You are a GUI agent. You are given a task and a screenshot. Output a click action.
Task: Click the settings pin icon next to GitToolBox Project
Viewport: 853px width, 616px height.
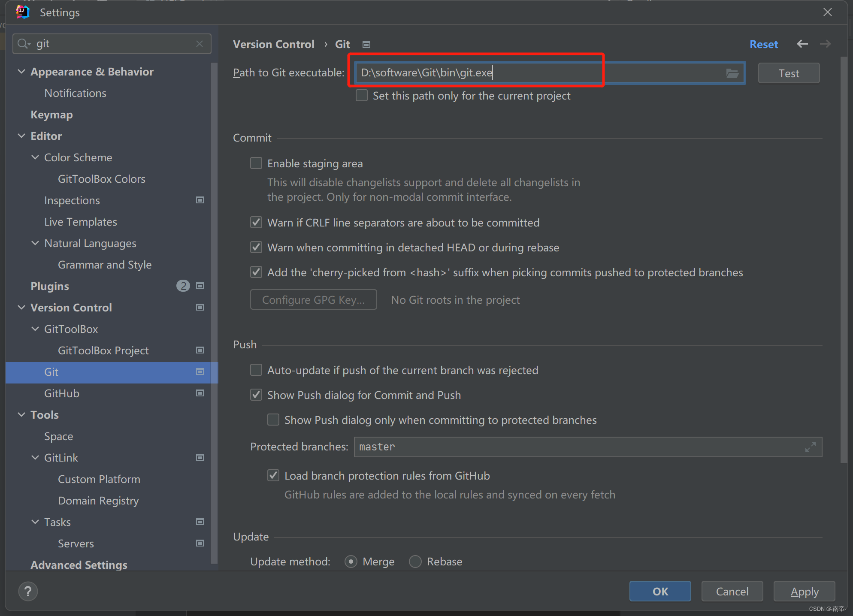(200, 350)
